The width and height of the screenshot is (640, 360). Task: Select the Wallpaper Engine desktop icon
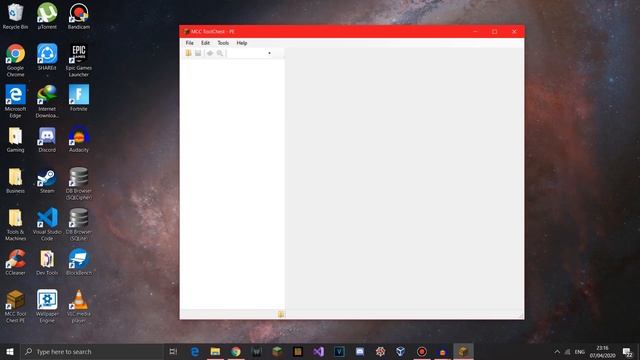click(47, 306)
